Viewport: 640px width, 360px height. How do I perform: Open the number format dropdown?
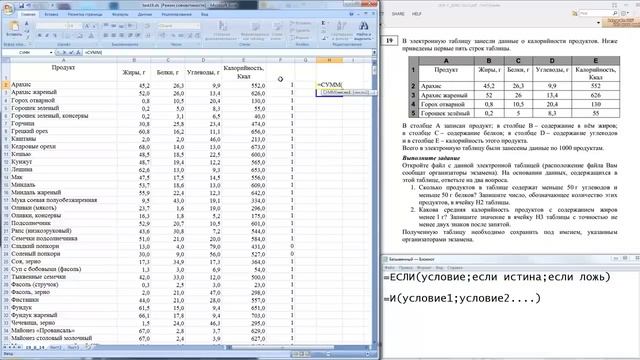198,26
